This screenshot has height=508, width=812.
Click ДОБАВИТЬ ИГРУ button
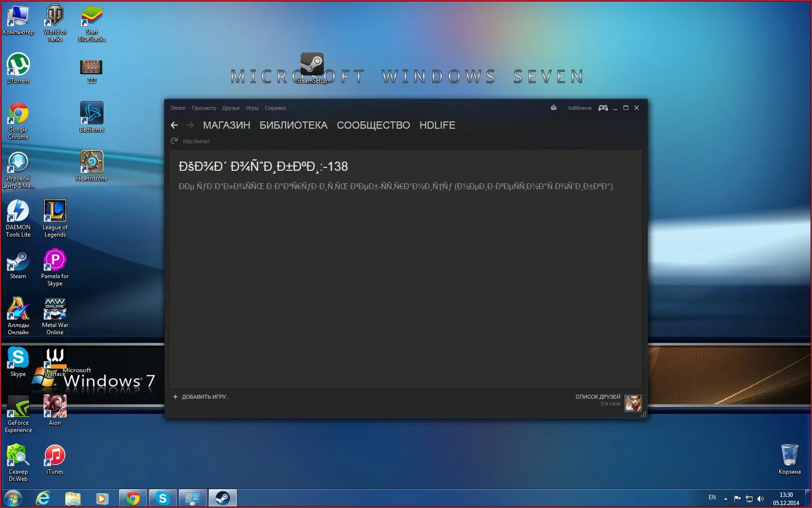(201, 397)
